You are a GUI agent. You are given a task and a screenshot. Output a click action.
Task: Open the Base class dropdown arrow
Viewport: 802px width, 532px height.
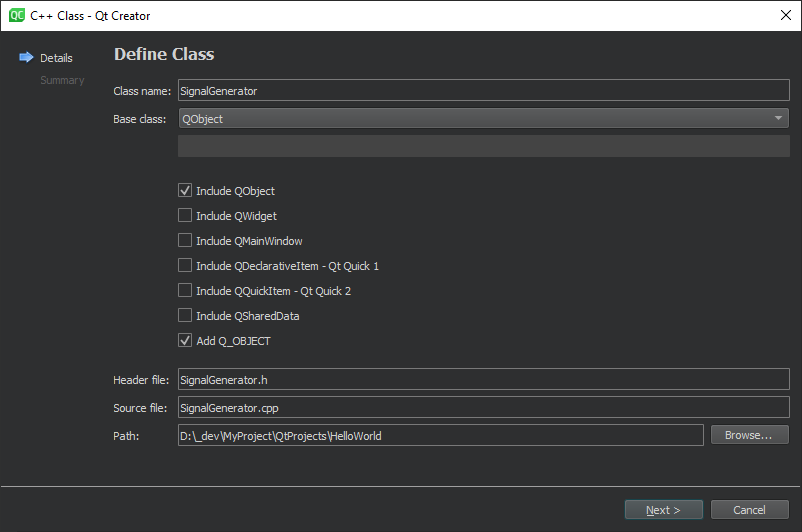778,118
